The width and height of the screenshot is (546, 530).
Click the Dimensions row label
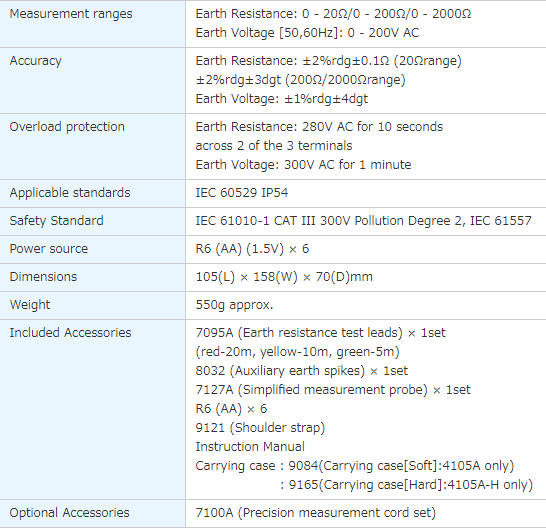(x=43, y=276)
